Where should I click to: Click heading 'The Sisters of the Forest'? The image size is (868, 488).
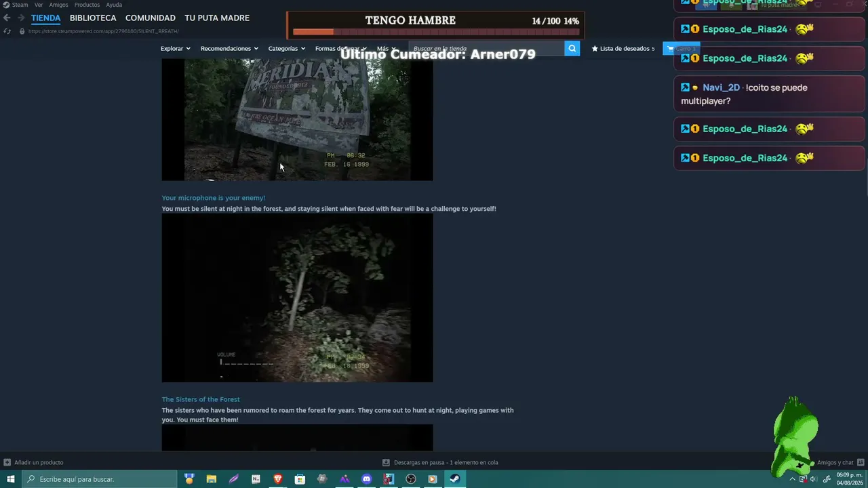tap(201, 399)
